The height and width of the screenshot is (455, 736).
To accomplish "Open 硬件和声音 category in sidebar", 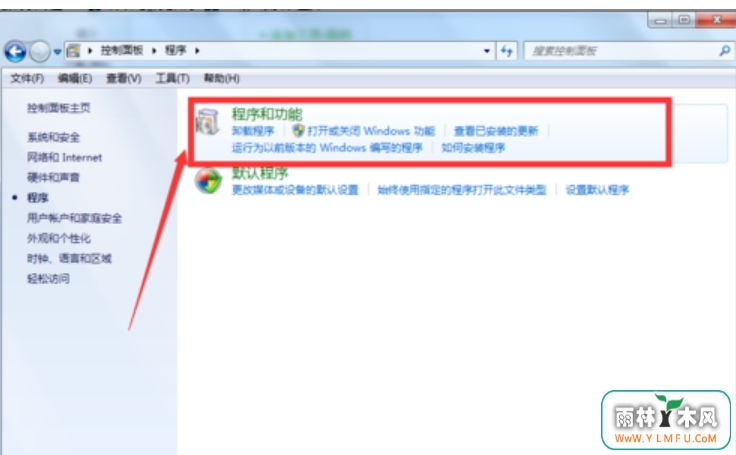I will [54, 177].
